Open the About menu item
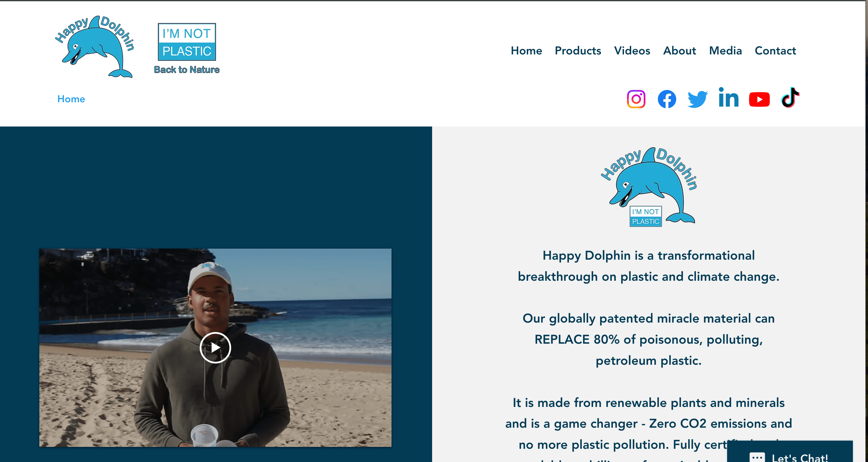The width and height of the screenshot is (868, 462). [x=679, y=51]
